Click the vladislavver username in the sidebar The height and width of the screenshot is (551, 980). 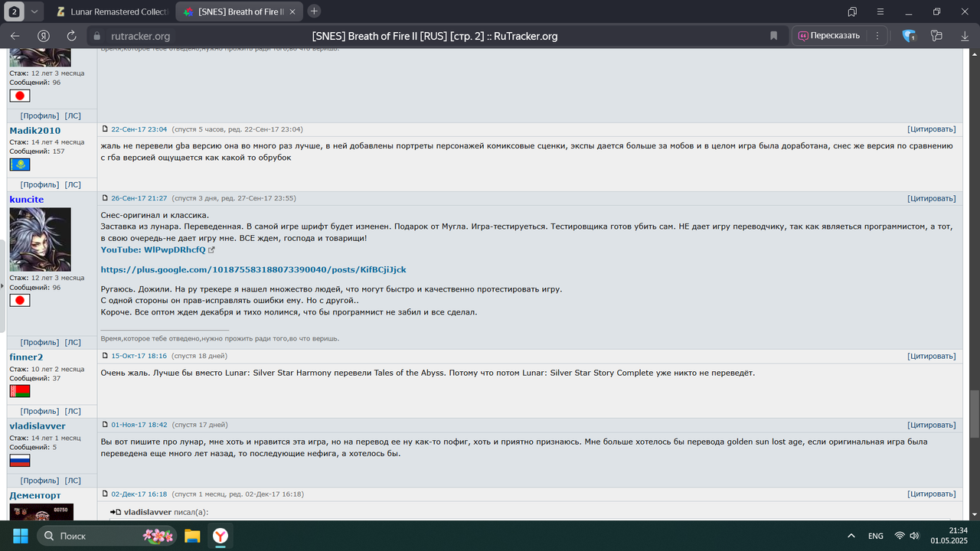(38, 426)
